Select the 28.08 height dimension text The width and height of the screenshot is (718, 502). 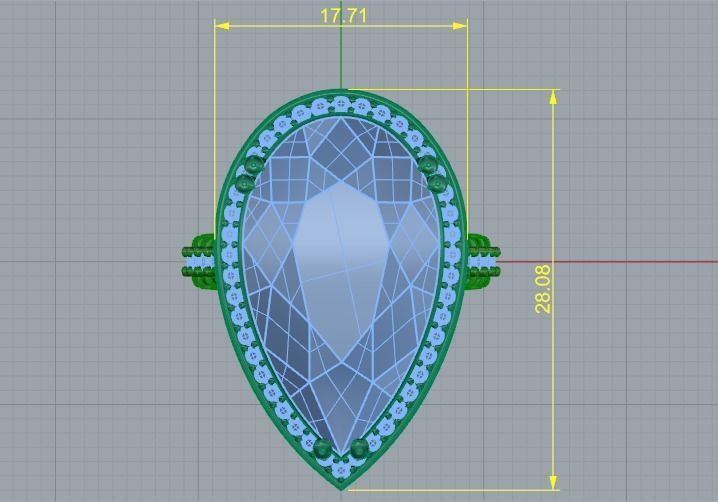[x=543, y=289]
